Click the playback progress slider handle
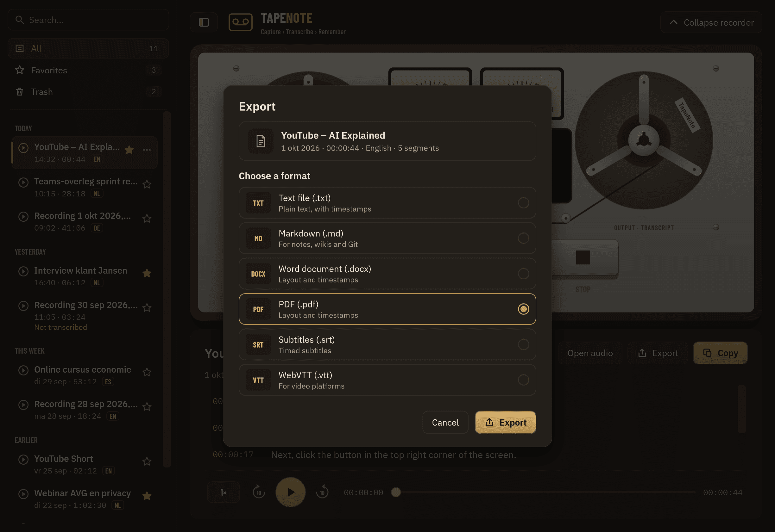 (396, 492)
